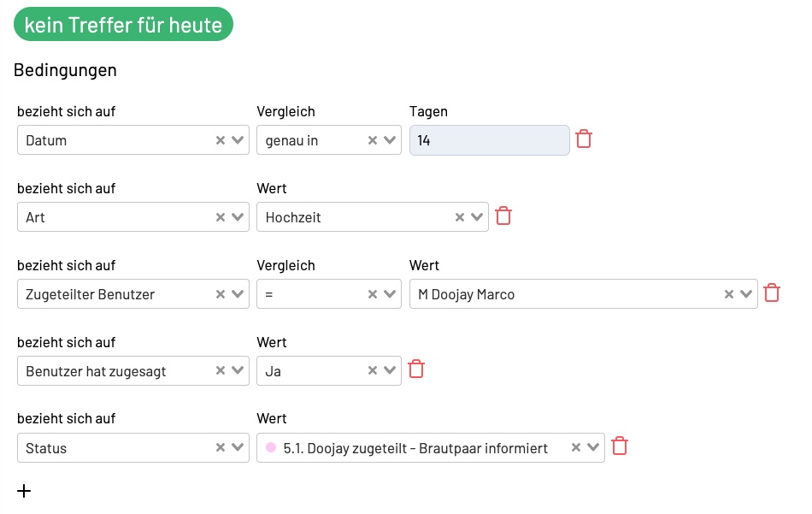Clear the 'genau in' comparison value

(372, 140)
